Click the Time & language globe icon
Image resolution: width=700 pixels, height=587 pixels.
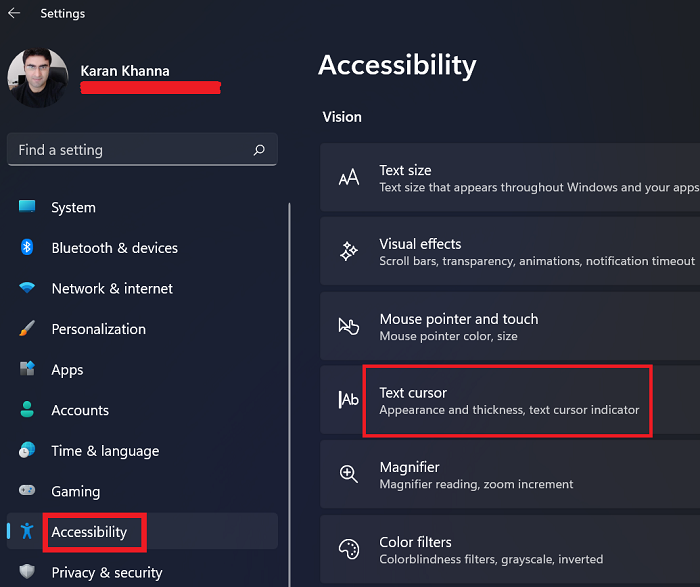27,451
